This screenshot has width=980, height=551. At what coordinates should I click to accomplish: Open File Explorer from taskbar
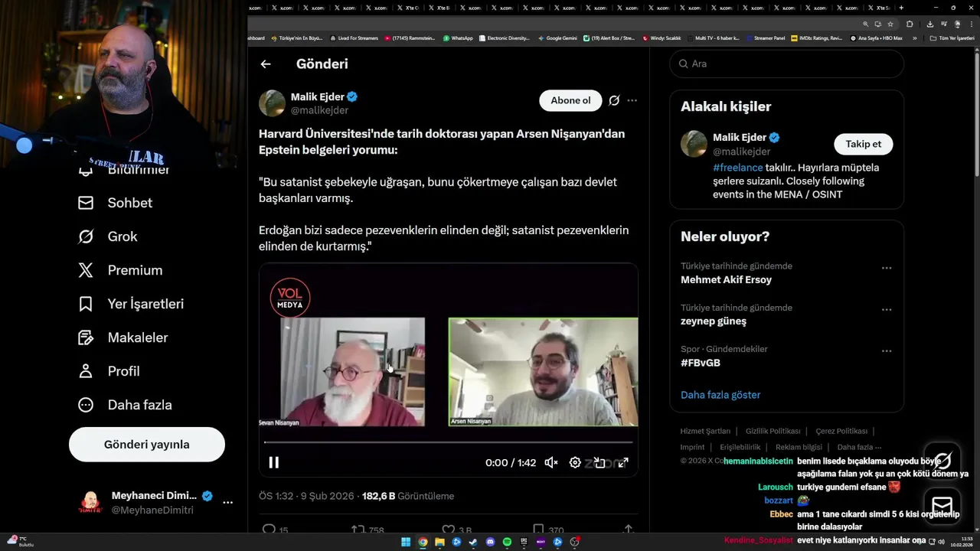pos(439,542)
